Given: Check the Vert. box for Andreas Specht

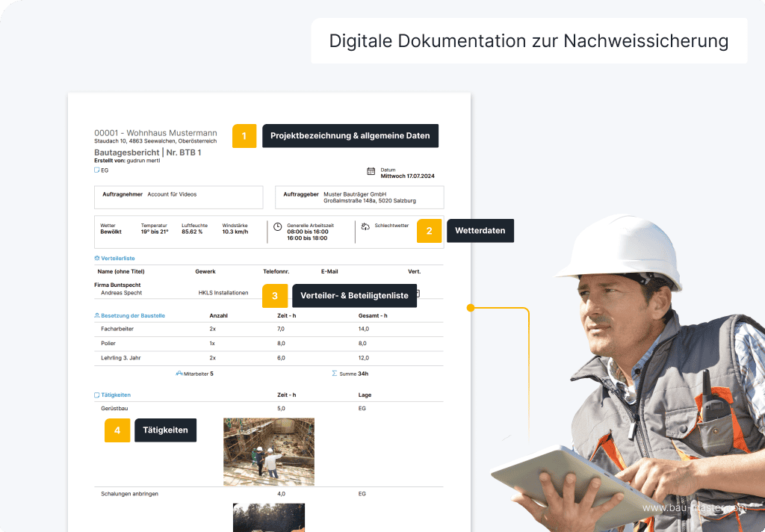Looking at the screenshot, I should pos(417,292).
